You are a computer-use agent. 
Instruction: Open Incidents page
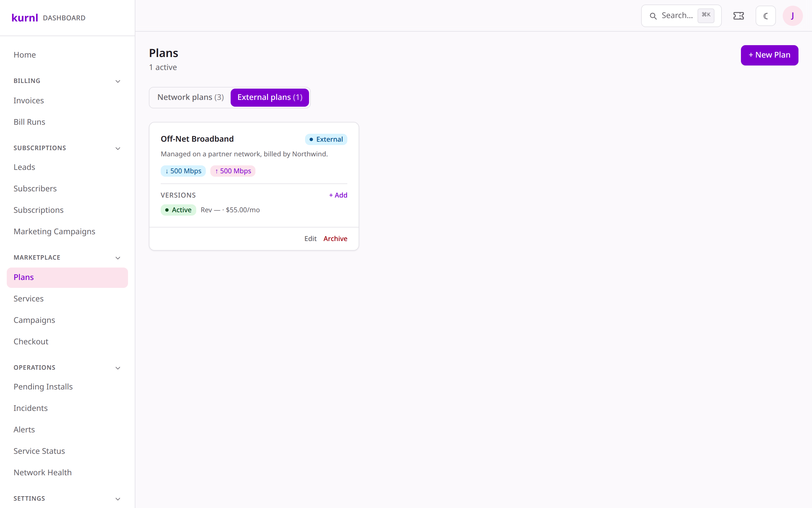coord(67,408)
